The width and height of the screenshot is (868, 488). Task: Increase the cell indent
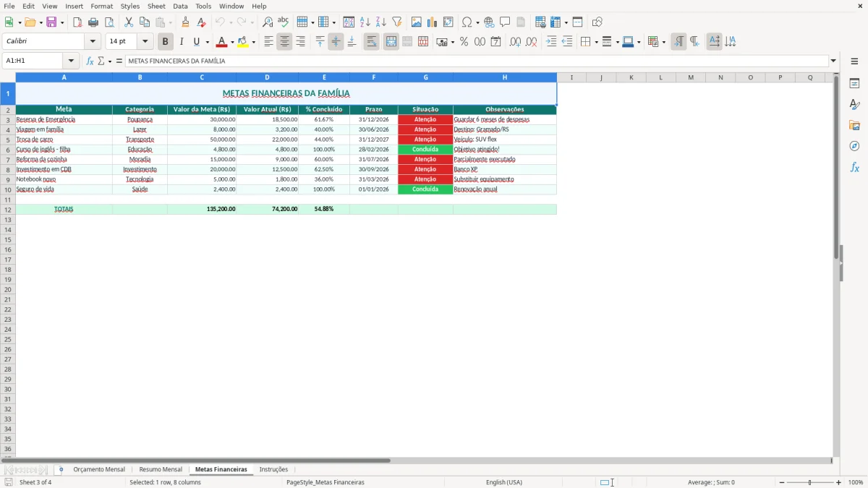[x=551, y=42]
